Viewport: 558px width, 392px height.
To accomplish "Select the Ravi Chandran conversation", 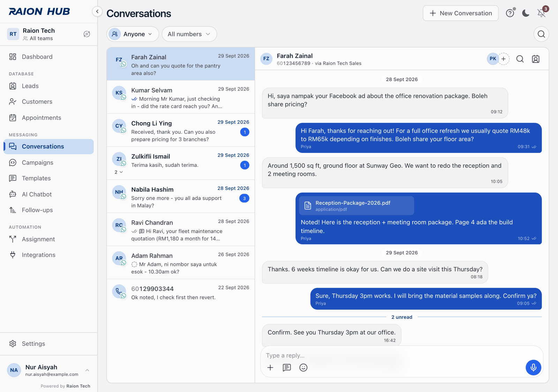I will click(181, 230).
